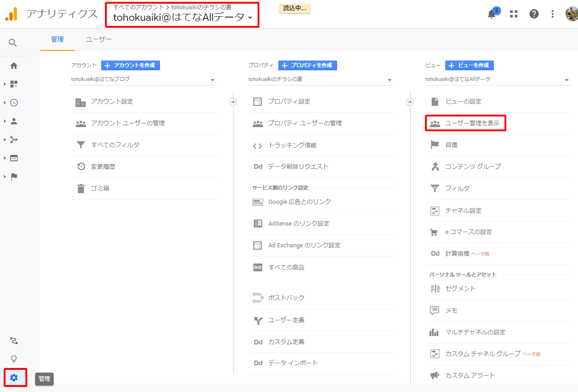
Task: Expand the Realtime sidebar section arrow
Action: [x=5, y=103]
